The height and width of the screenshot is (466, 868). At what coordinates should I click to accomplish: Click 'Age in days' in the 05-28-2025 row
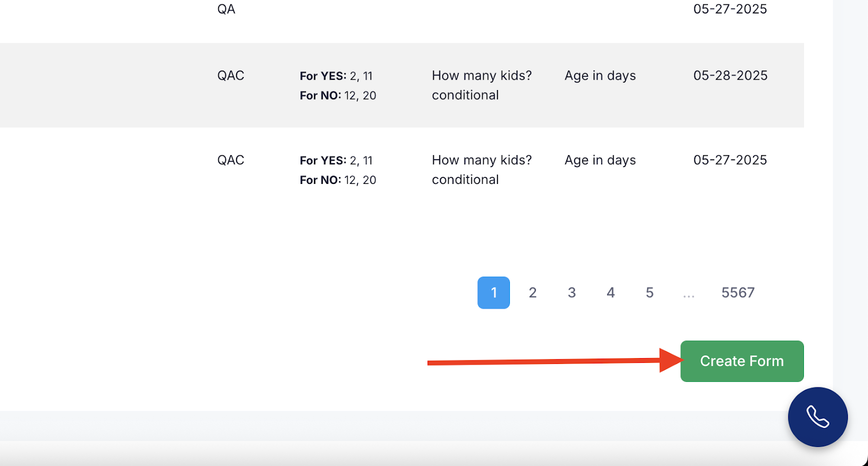pos(600,76)
